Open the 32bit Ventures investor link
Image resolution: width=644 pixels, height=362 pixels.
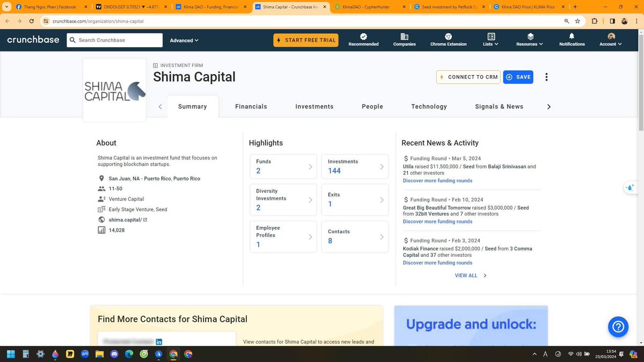click(433, 214)
